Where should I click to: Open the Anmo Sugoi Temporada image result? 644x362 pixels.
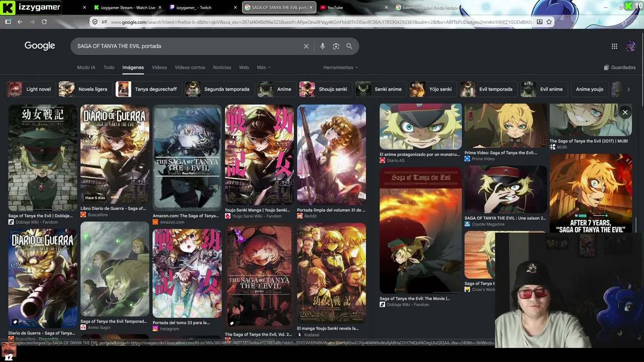[115, 268]
